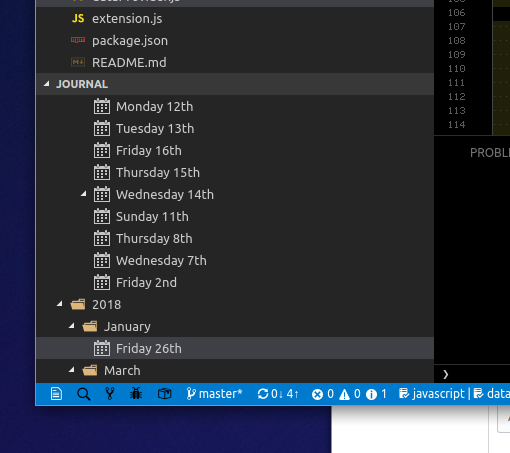
Task: Open Tuesday 13th journal entry
Action: click(x=235, y=129)
